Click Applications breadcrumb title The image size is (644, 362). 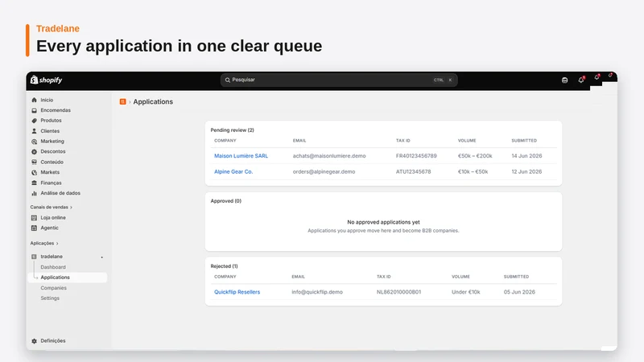coord(153,102)
